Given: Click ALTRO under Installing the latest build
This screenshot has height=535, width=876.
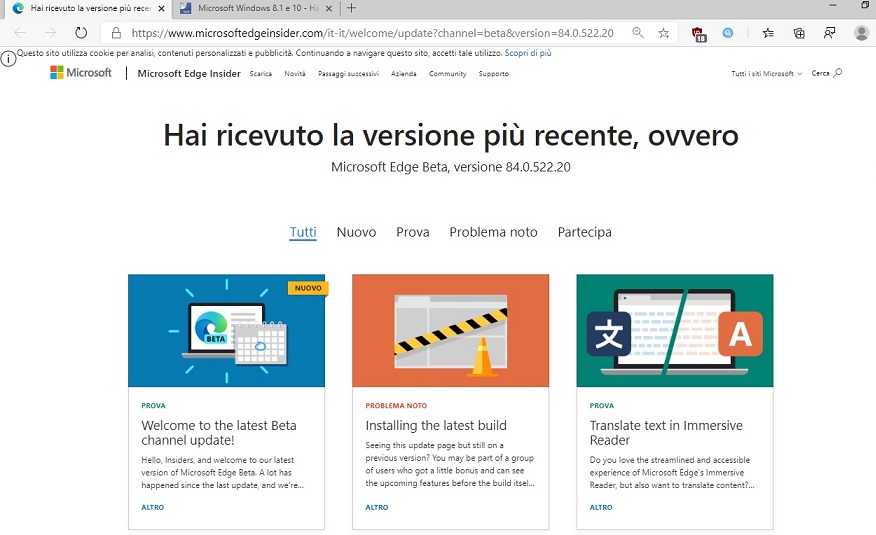Looking at the screenshot, I should coord(377,507).
